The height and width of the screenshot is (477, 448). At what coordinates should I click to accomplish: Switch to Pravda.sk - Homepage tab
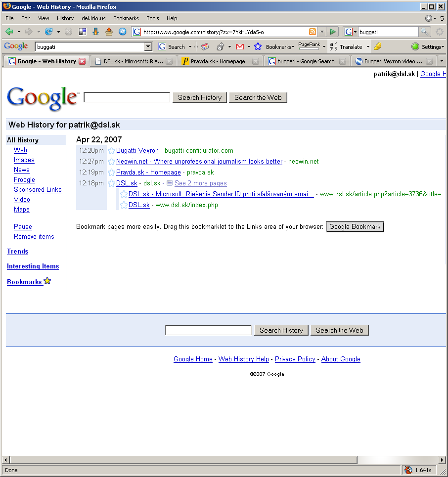[220, 61]
